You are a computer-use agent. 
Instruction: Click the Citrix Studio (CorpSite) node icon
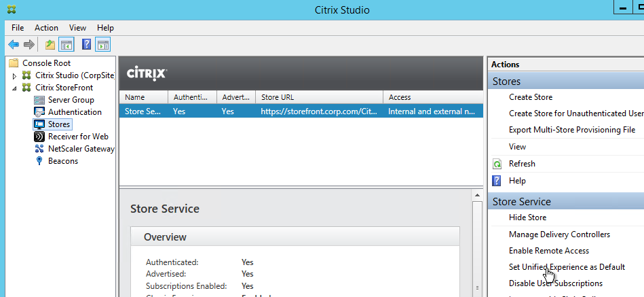(26, 75)
